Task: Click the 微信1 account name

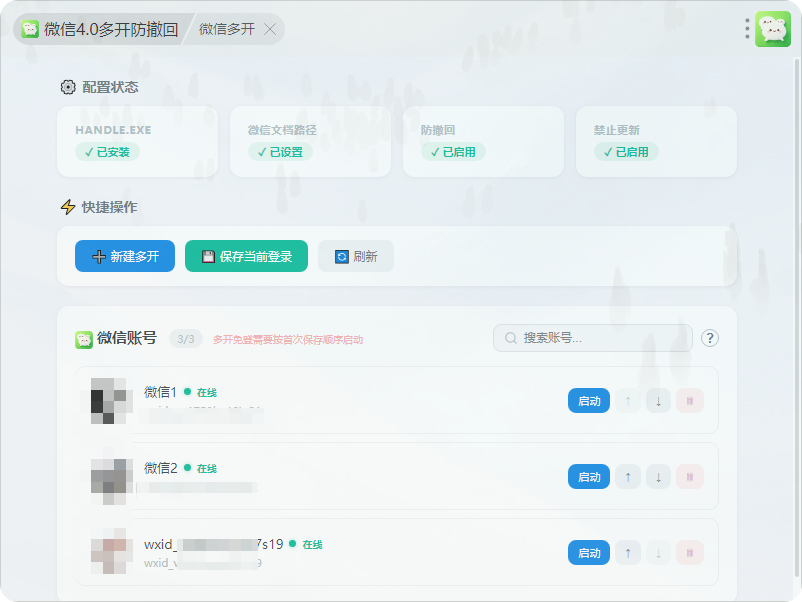Action: (160, 392)
